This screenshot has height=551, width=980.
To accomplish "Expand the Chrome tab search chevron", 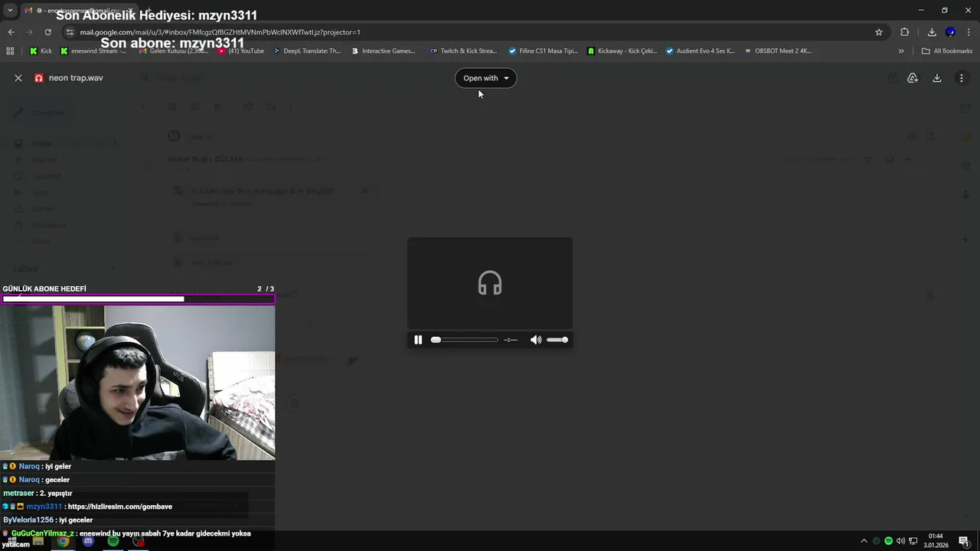I will coord(10,10).
